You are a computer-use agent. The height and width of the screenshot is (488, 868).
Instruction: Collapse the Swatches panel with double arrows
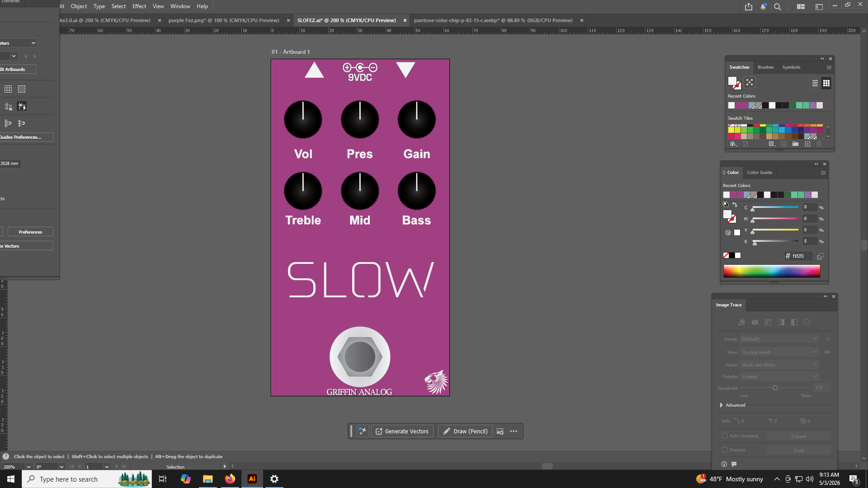(x=822, y=59)
